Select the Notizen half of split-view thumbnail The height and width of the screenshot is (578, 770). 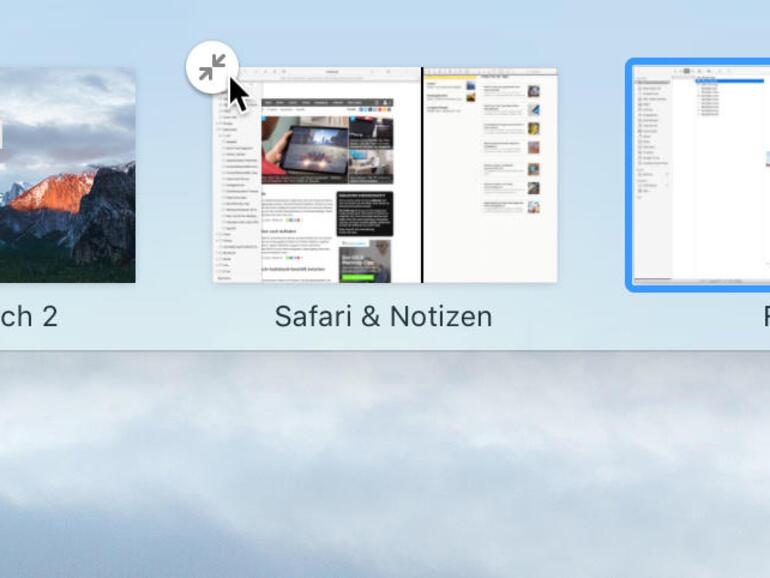click(x=490, y=175)
